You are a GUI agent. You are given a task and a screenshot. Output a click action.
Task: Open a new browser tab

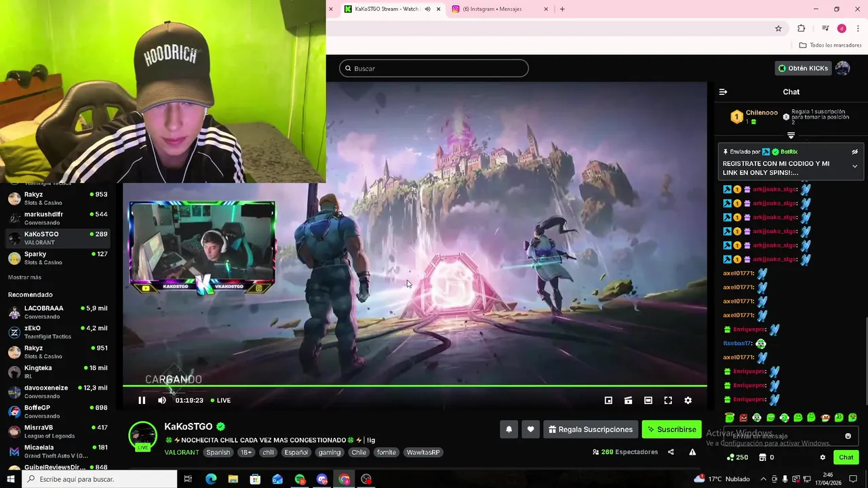[562, 9]
